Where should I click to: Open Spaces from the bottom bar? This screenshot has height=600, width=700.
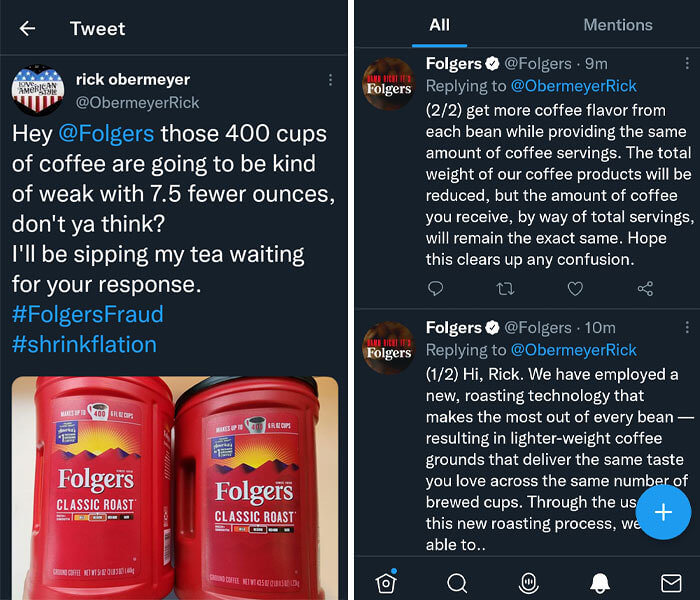point(528,582)
